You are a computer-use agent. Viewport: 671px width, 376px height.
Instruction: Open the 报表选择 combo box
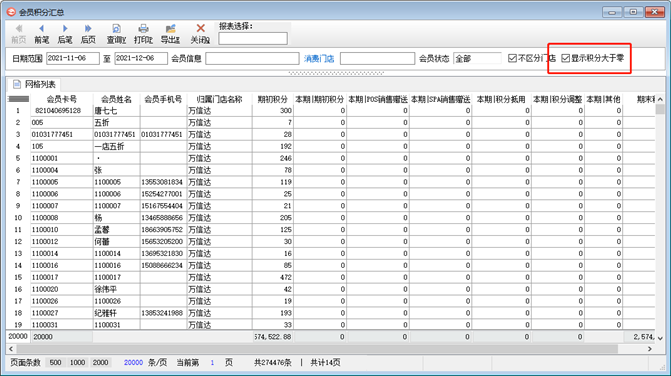coord(253,38)
